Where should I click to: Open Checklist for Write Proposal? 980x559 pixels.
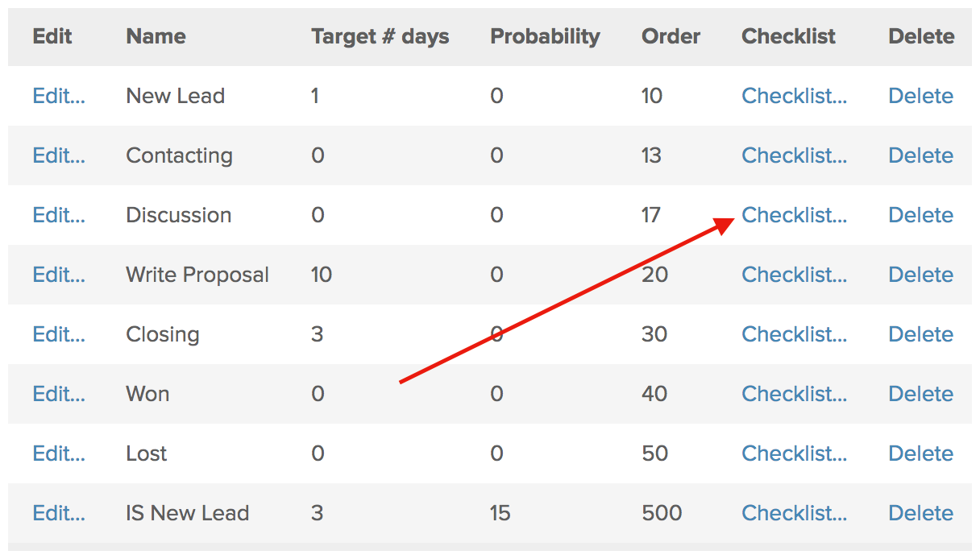tap(794, 275)
